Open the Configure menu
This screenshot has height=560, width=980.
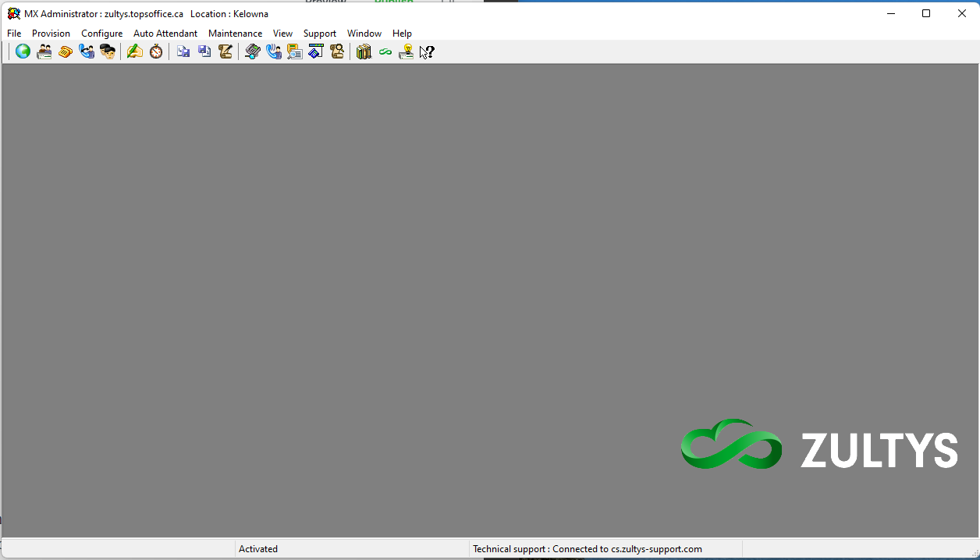[101, 34]
